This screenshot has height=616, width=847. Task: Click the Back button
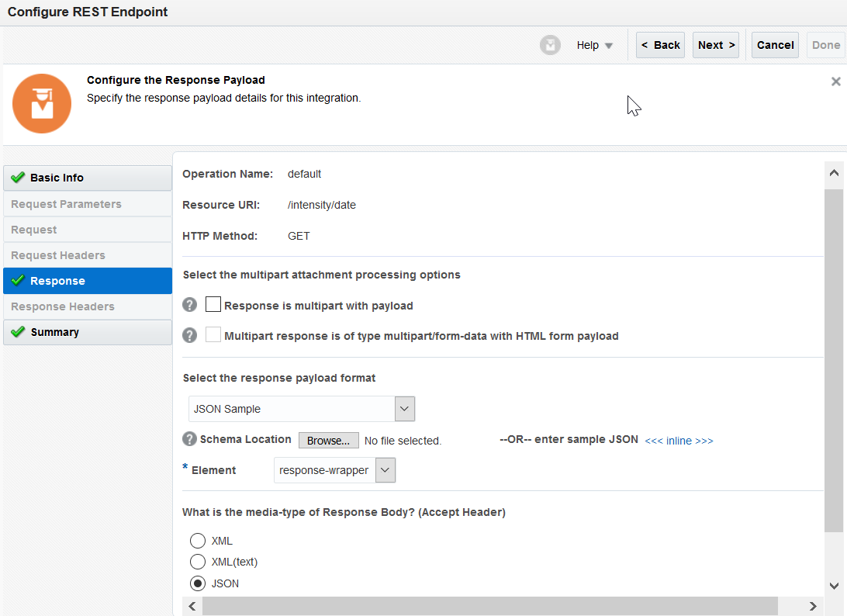click(660, 45)
